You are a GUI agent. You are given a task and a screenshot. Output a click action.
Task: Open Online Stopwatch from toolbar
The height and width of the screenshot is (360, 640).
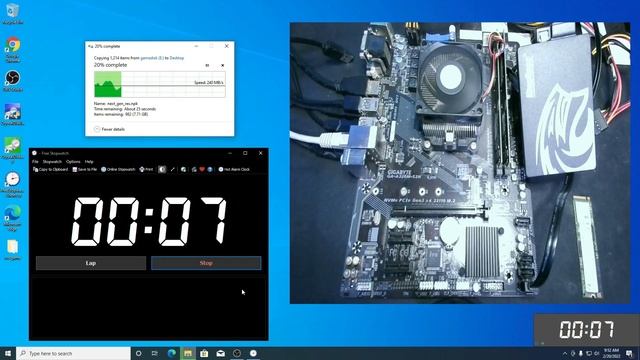point(118,169)
